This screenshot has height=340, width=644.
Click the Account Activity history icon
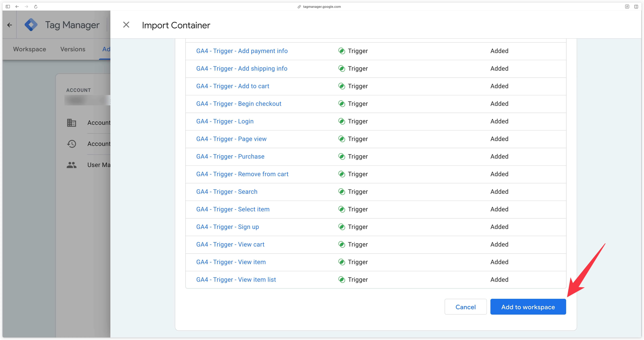[71, 144]
